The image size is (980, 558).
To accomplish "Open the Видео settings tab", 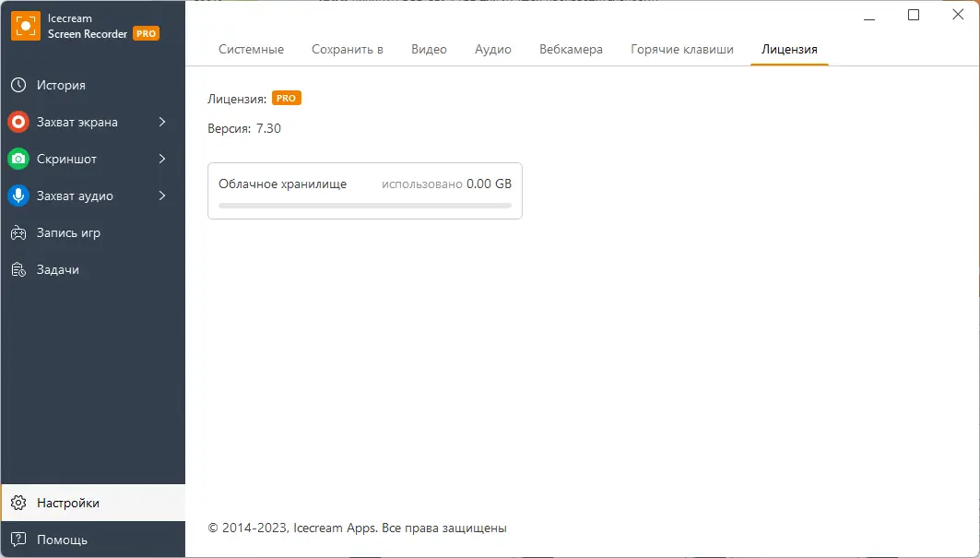I will 429,50.
